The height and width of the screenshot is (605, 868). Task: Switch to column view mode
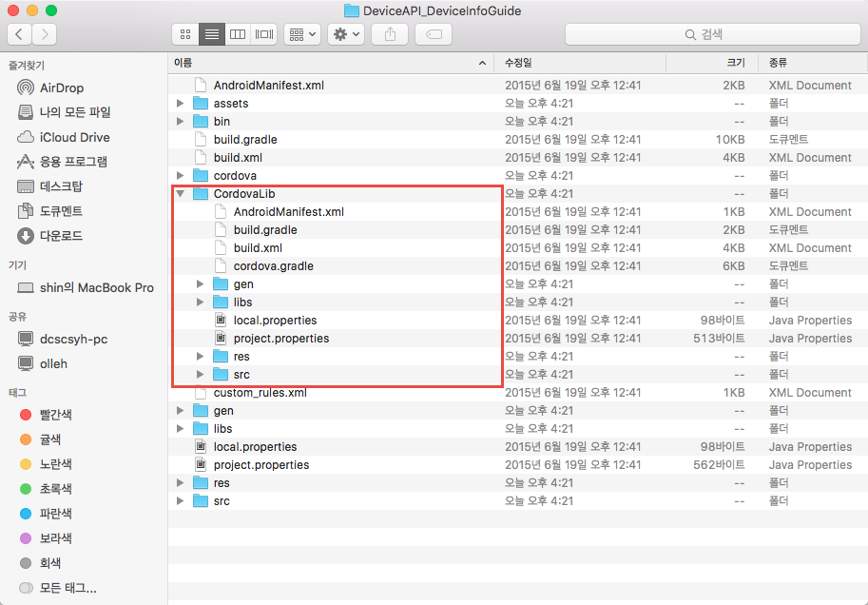tap(238, 34)
